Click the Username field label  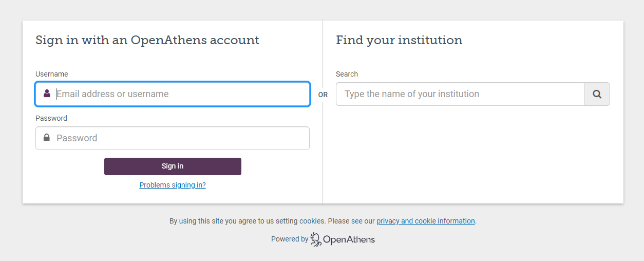tap(52, 74)
